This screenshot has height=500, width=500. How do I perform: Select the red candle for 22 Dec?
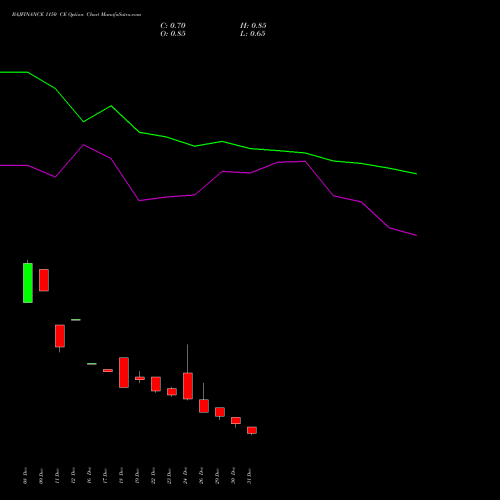pos(156,384)
